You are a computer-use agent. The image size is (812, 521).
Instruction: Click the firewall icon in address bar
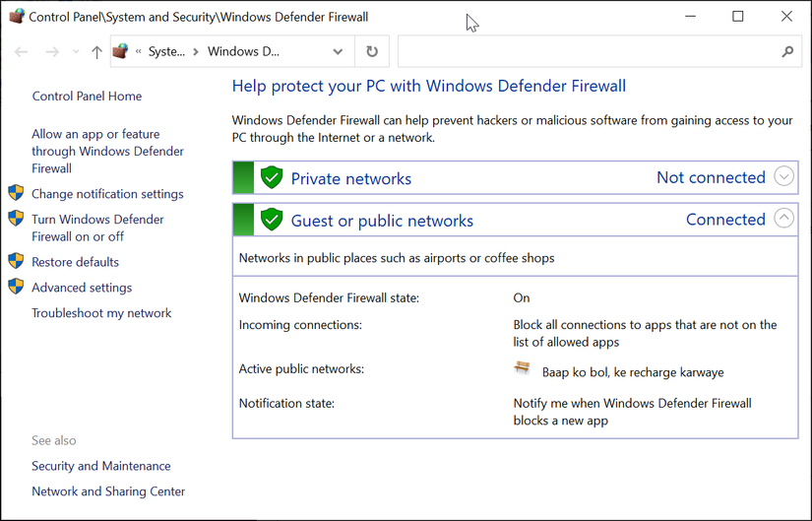(x=120, y=51)
